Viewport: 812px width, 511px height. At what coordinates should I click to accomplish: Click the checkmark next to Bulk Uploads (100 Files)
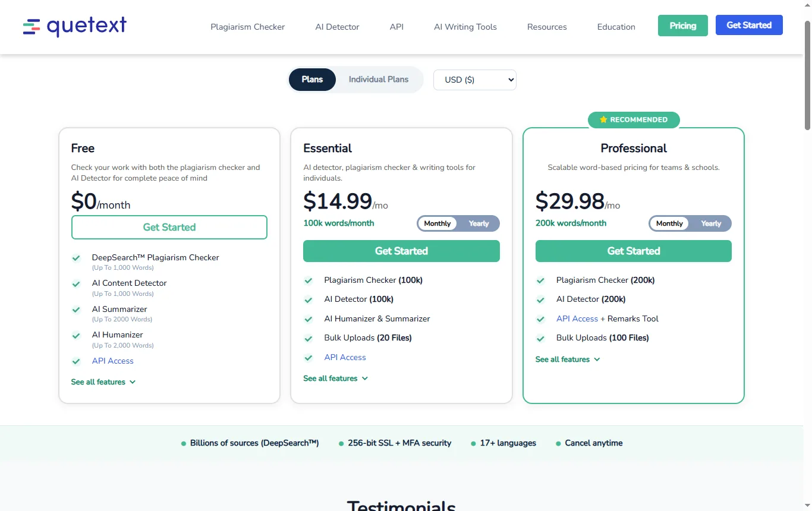[540, 338]
